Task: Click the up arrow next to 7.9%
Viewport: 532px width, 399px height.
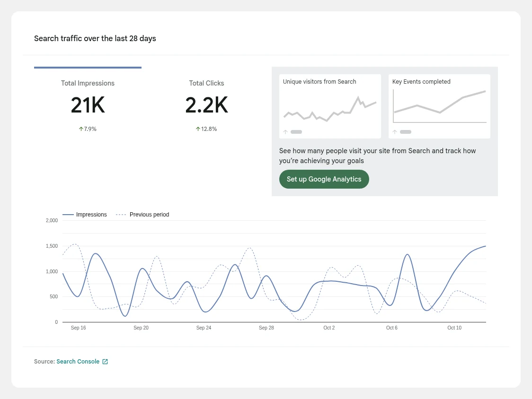Action: (81, 129)
